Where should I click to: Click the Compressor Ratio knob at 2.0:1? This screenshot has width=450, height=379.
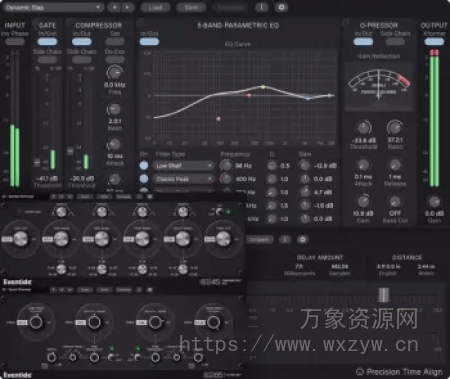point(114,109)
